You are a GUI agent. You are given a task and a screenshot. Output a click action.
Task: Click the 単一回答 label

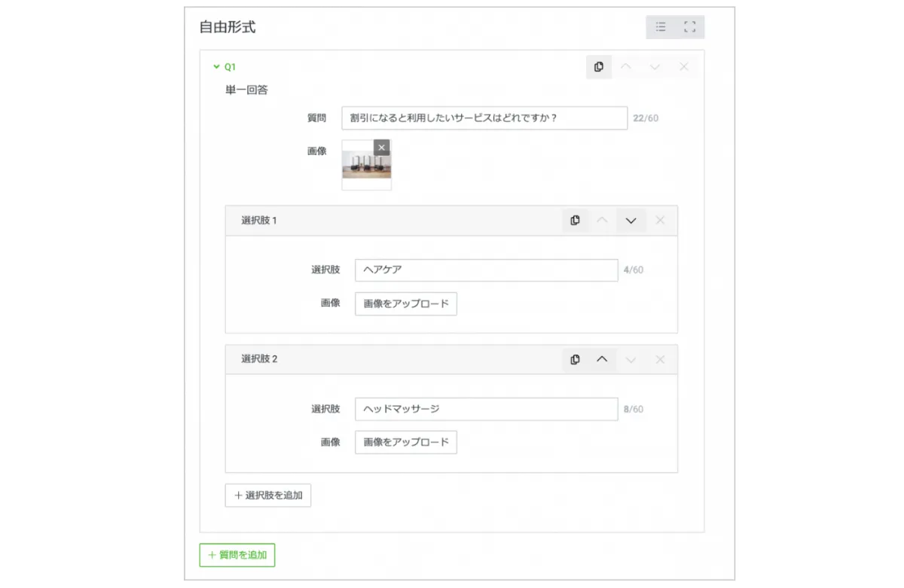(x=246, y=90)
